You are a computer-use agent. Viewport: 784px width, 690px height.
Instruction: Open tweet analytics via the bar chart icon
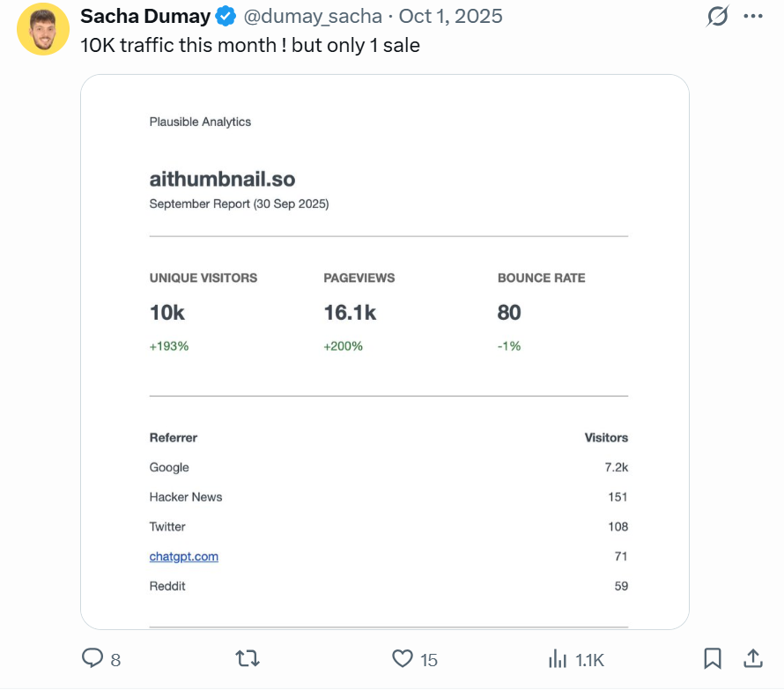click(x=558, y=658)
